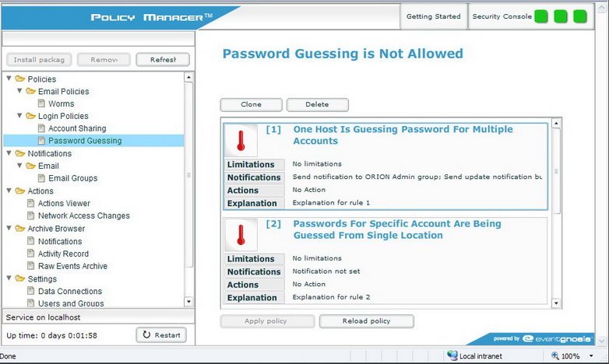This screenshot has width=609, height=364.
Task: Open Email Groups item
Action: (x=72, y=178)
